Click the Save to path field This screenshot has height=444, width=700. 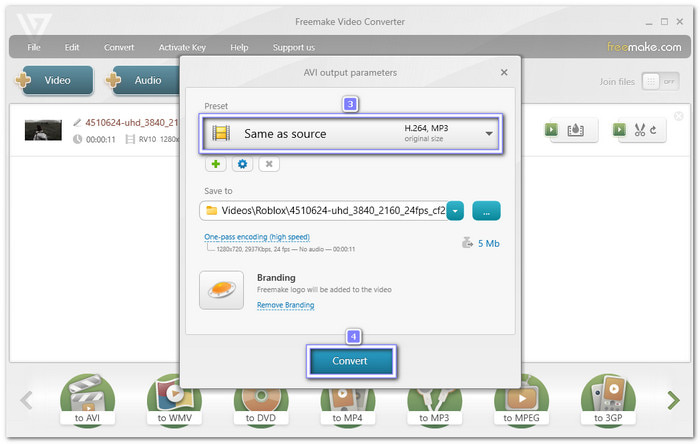pos(324,211)
